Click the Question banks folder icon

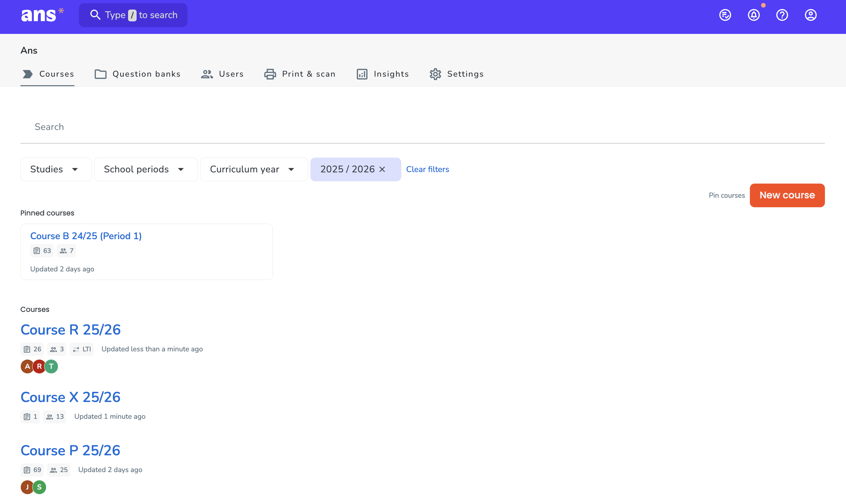(101, 74)
